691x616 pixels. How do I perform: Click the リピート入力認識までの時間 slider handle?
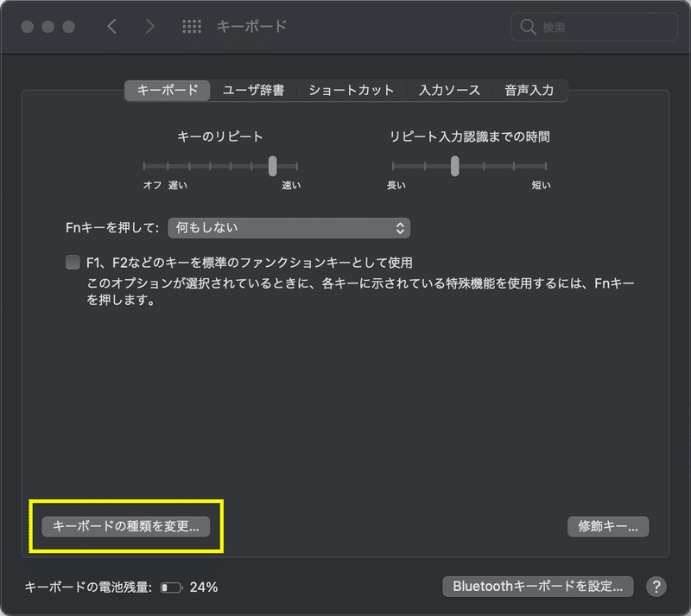(455, 166)
